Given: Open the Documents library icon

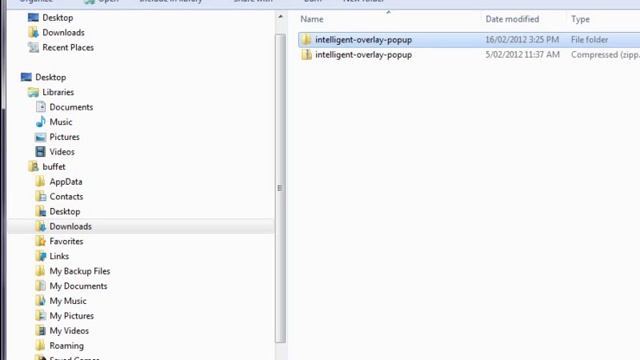Looking at the screenshot, I should [40, 107].
